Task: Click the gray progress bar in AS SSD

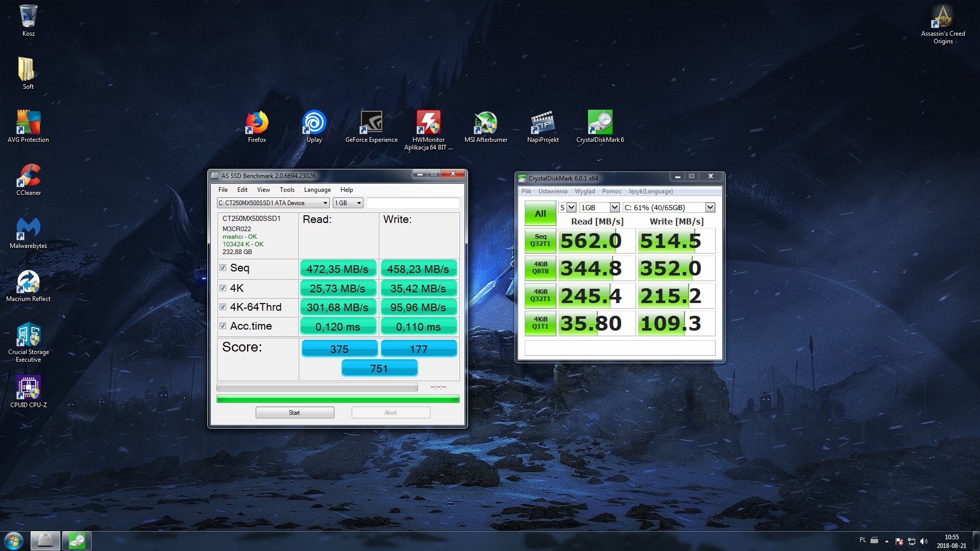Action: (317, 387)
